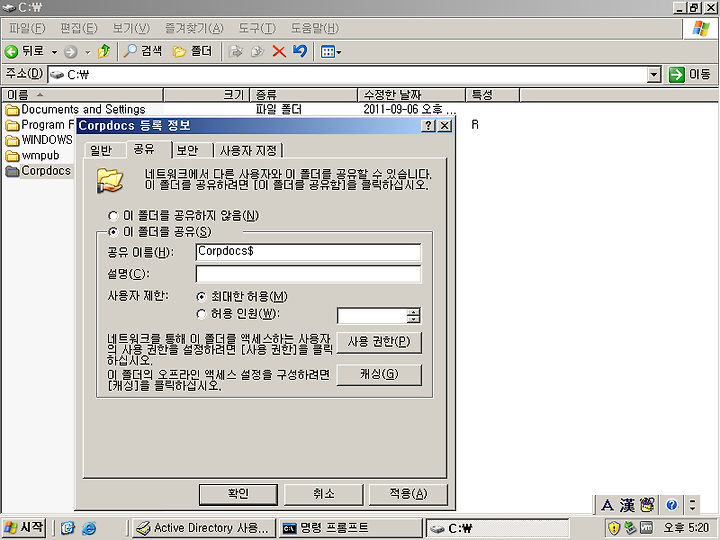This screenshot has width=720, height=540.
Task: Toggle the Folders (폴더) pane button
Action: (x=192, y=51)
